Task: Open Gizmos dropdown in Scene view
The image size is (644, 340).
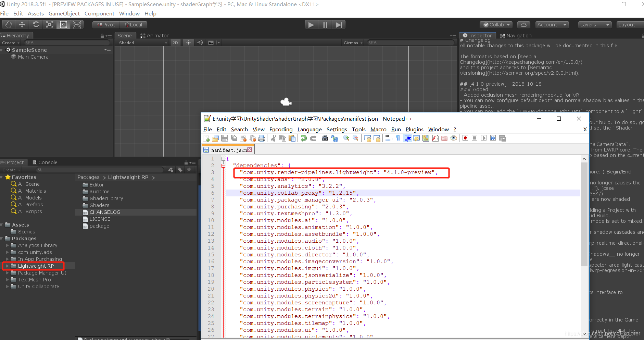Action: point(353,43)
